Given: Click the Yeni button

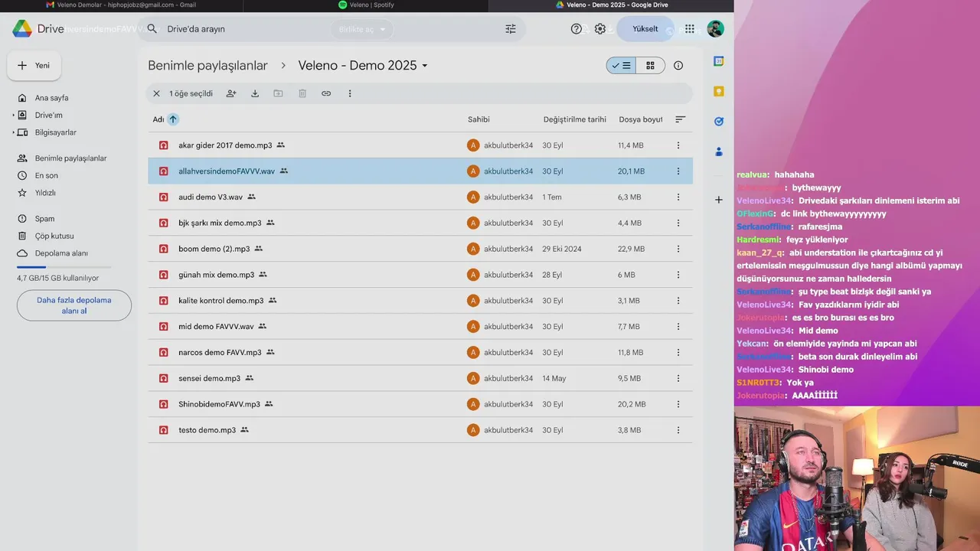Looking at the screenshot, I should point(34,66).
